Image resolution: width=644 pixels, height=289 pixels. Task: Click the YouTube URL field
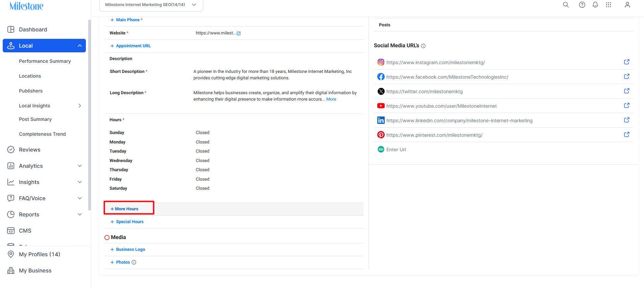click(x=442, y=106)
